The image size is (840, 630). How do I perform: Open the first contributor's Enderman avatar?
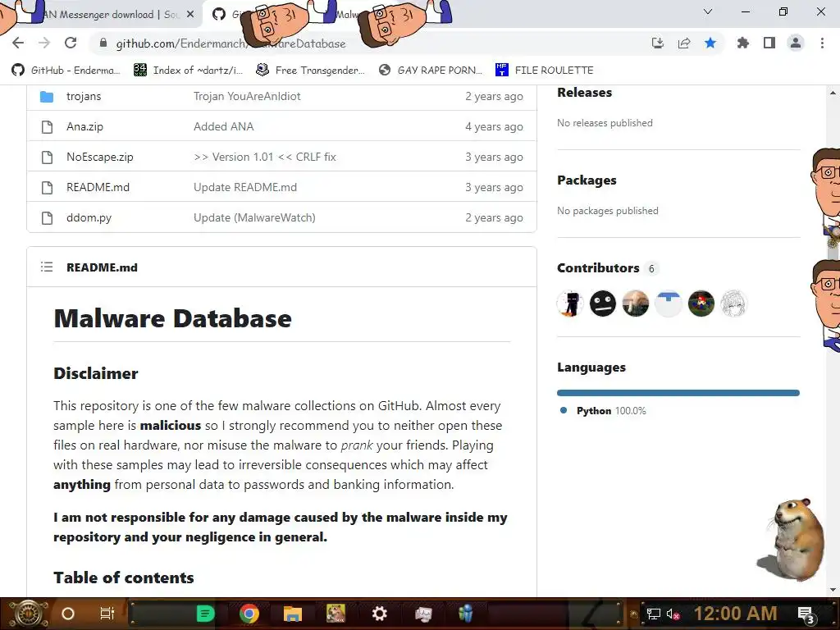point(570,304)
